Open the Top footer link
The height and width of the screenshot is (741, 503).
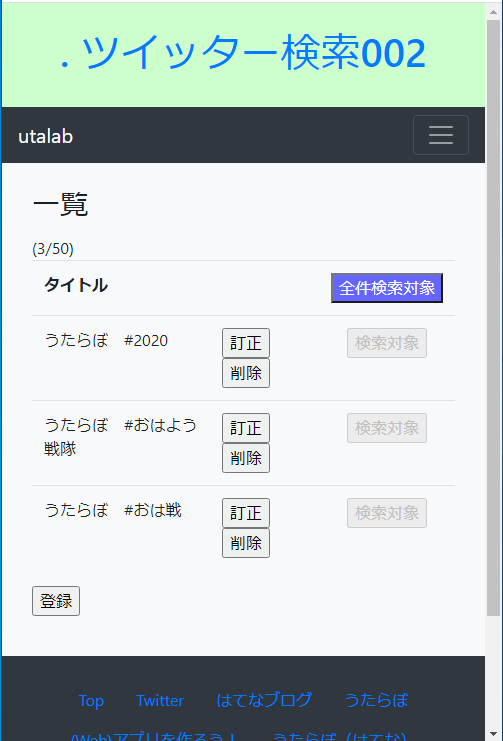91,700
